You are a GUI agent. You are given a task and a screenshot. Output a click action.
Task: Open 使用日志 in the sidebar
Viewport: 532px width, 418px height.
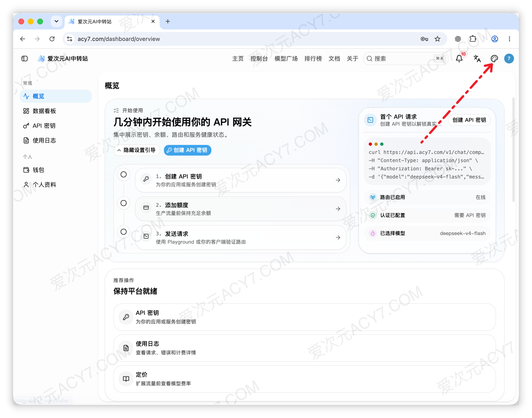56,140
